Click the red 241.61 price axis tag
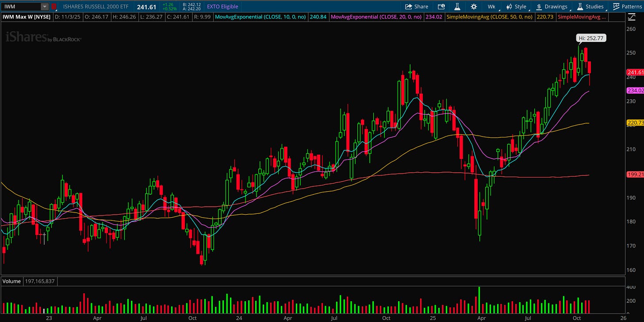This screenshot has height=322, width=644. point(635,72)
